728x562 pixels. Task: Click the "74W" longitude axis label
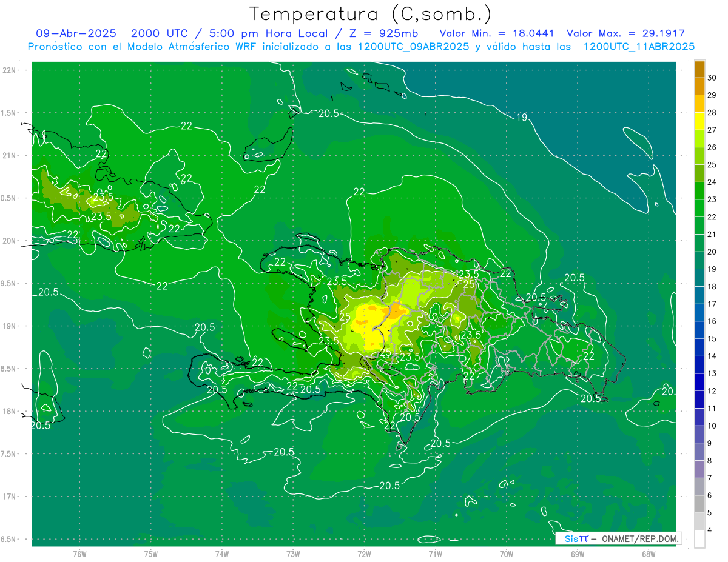click(x=222, y=554)
